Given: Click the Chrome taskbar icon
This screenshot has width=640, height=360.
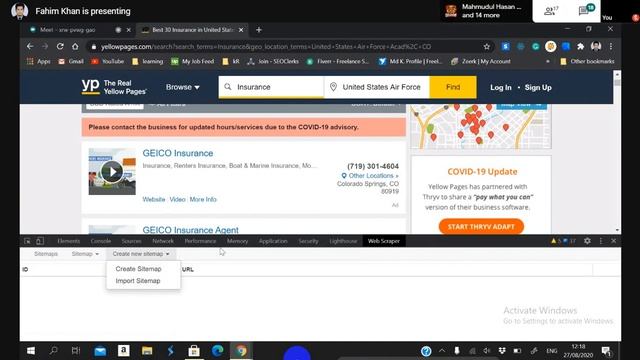Looking at the screenshot, I should (241, 351).
